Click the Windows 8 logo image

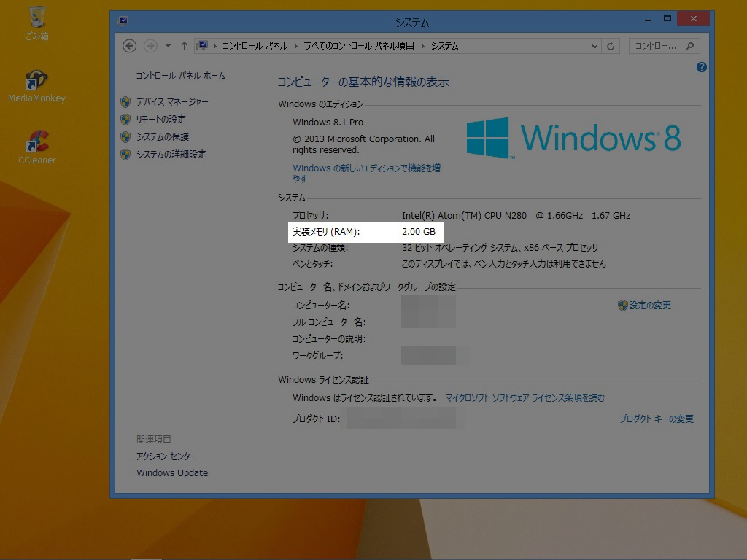pyautogui.click(x=573, y=138)
